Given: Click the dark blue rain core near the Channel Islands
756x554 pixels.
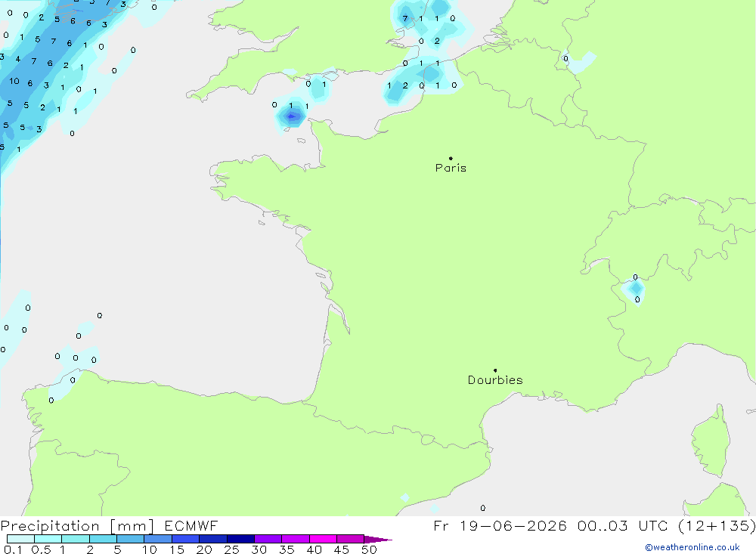Looking at the screenshot, I should pos(291,116).
